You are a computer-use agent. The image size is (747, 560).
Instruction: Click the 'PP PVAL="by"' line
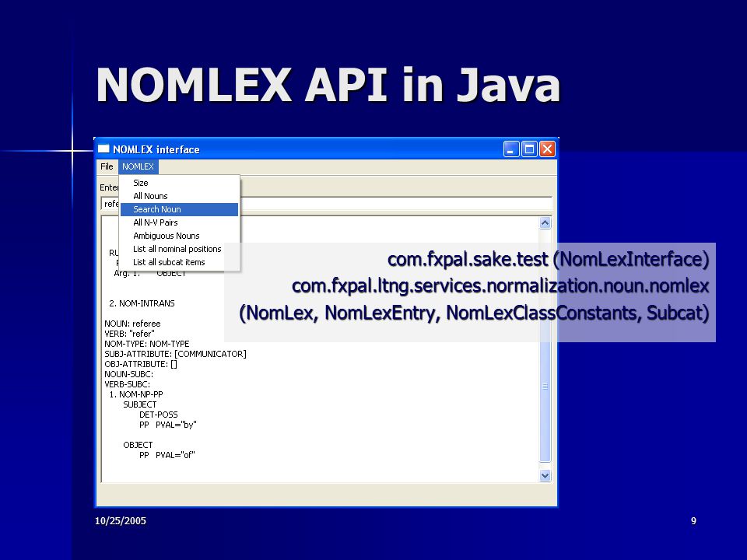[x=168, y=425]
